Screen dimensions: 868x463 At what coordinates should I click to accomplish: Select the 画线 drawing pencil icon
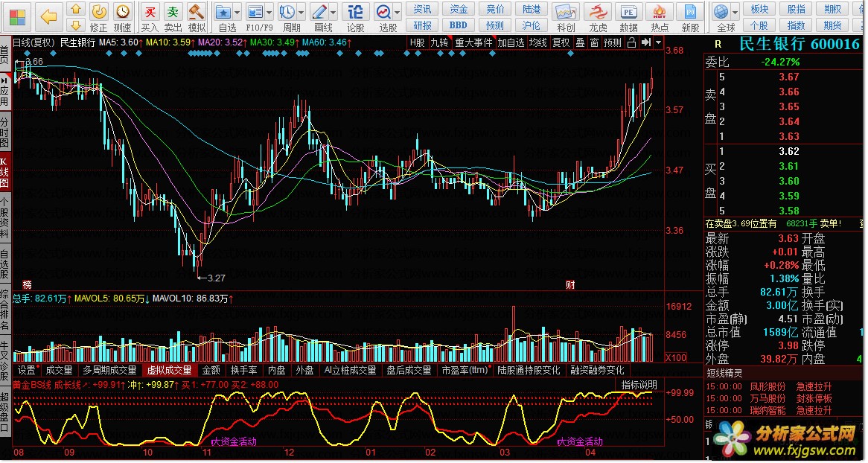tap(319, 12)
